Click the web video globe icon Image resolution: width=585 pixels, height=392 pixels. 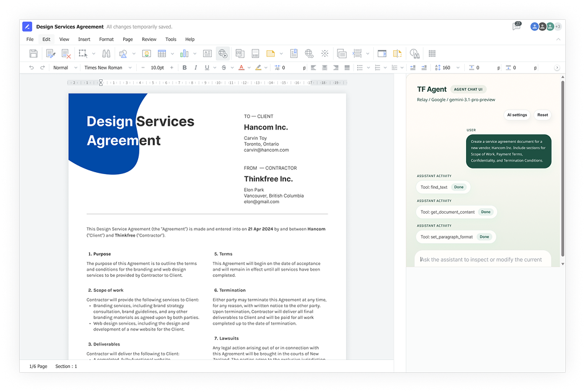coord(223,53)
